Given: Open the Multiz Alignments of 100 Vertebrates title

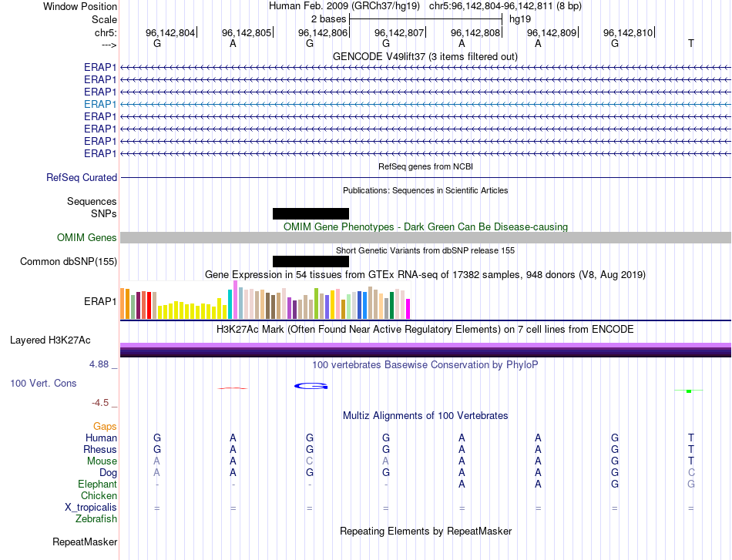Looking at the screenshot, I should coord(425,415).
